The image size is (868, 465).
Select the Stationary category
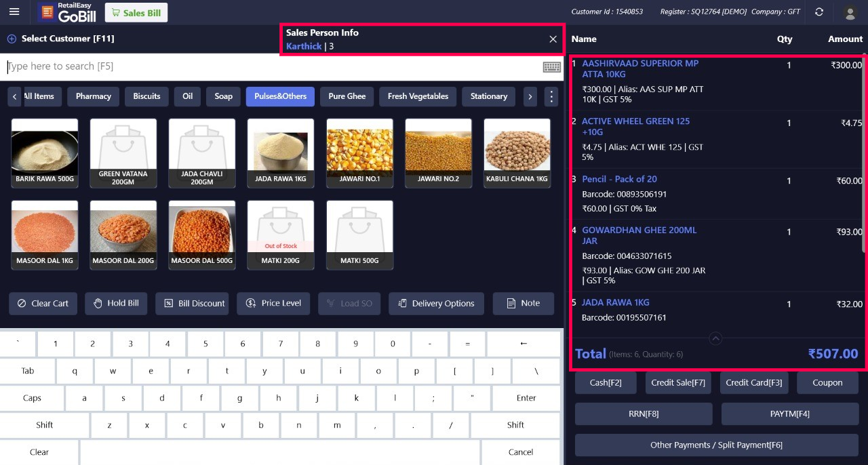tap(489, 96)
